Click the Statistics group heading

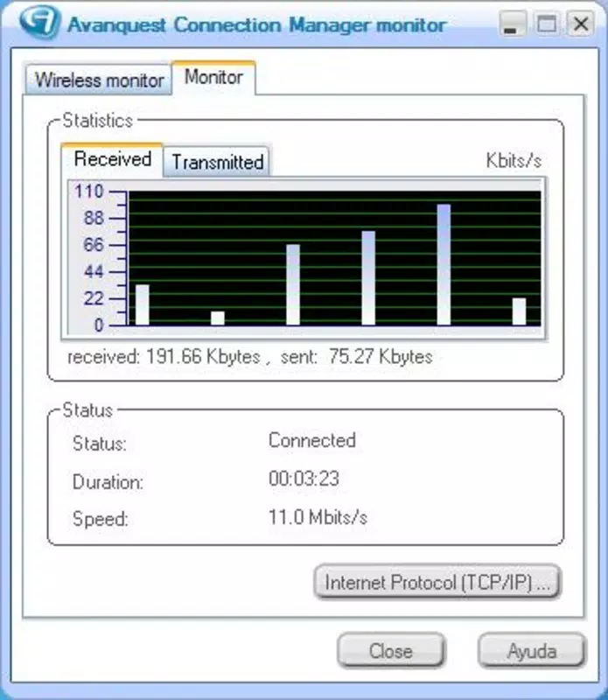pos(98,121)
